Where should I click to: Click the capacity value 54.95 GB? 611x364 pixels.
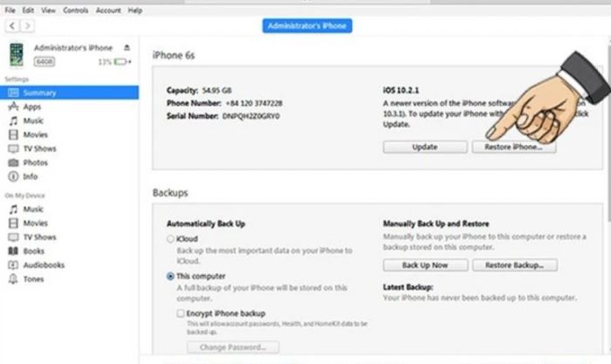[217, 91]
